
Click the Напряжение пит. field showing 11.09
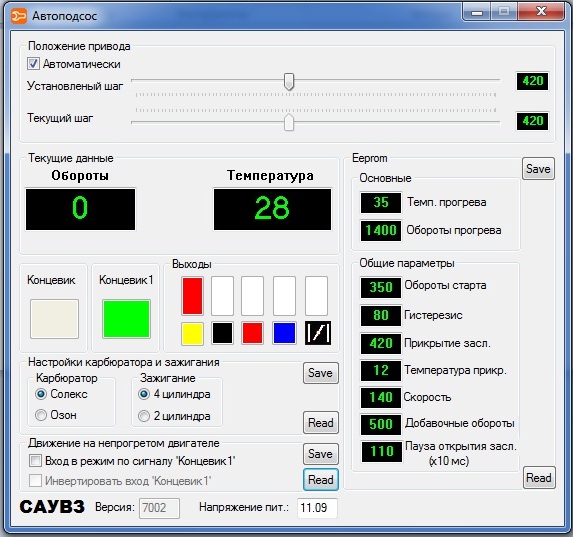[x=317, y=508]
